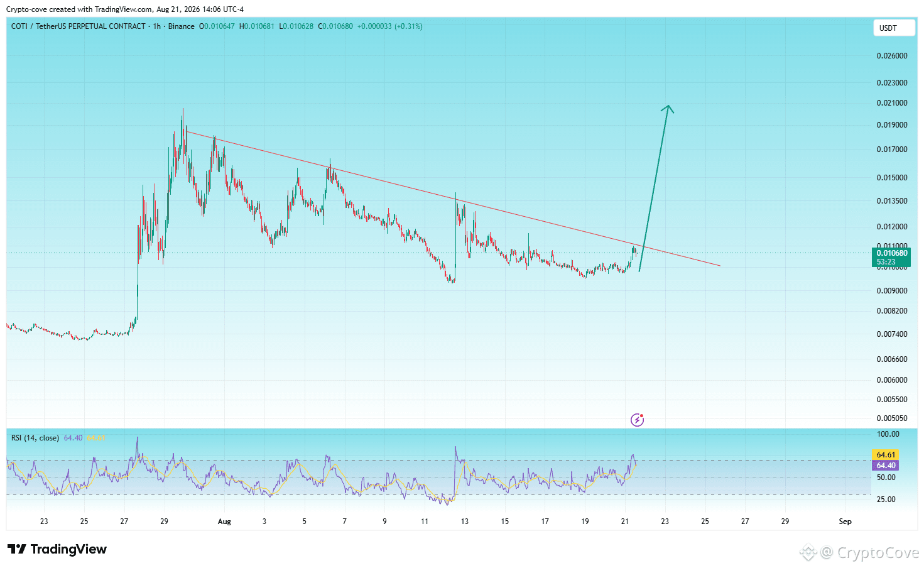The height and width of the screenshot is (568, 924).
Task: Click the 25.00 RSI scale label
Action: 886,500
